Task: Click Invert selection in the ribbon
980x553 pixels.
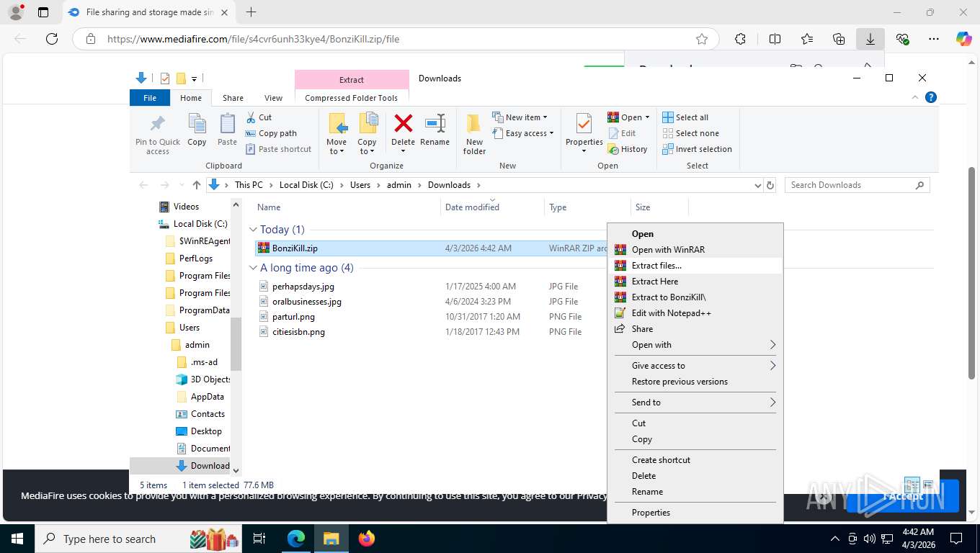Action: click(697, 149)
